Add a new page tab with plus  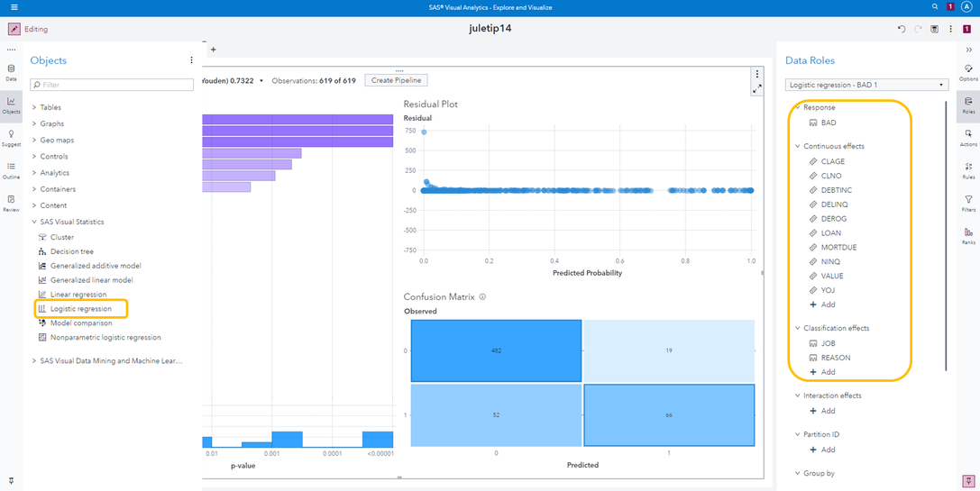click(x=213, y=50)
